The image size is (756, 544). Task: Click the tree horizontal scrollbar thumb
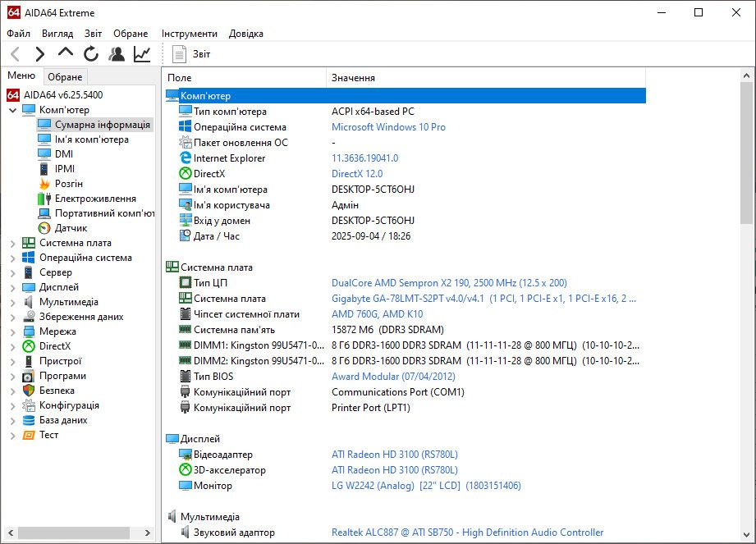[74, 533]
